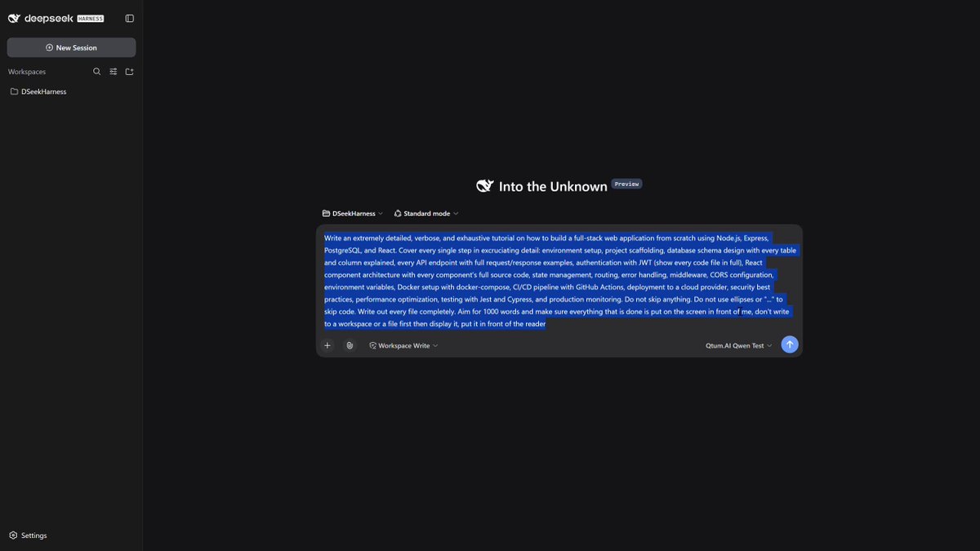Collapse the sidebar with the panel icon
980x551 pixels.
[x=130, y=18]
